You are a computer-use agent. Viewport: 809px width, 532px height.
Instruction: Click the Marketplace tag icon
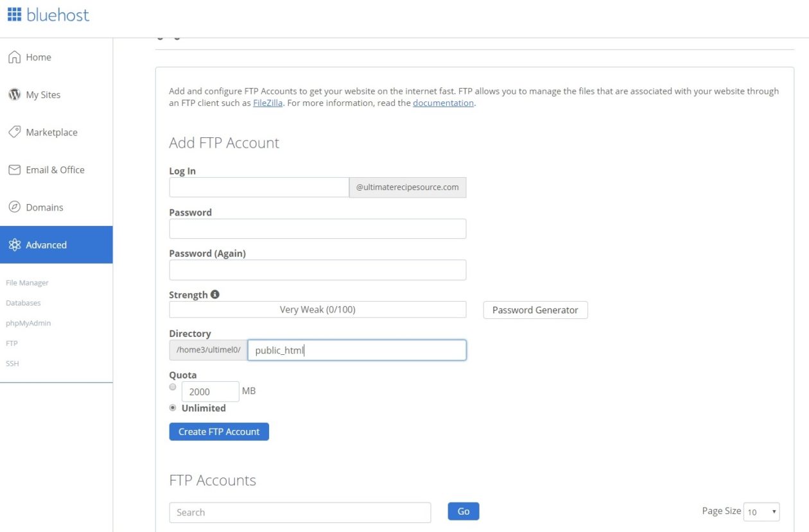coord(13,132)
